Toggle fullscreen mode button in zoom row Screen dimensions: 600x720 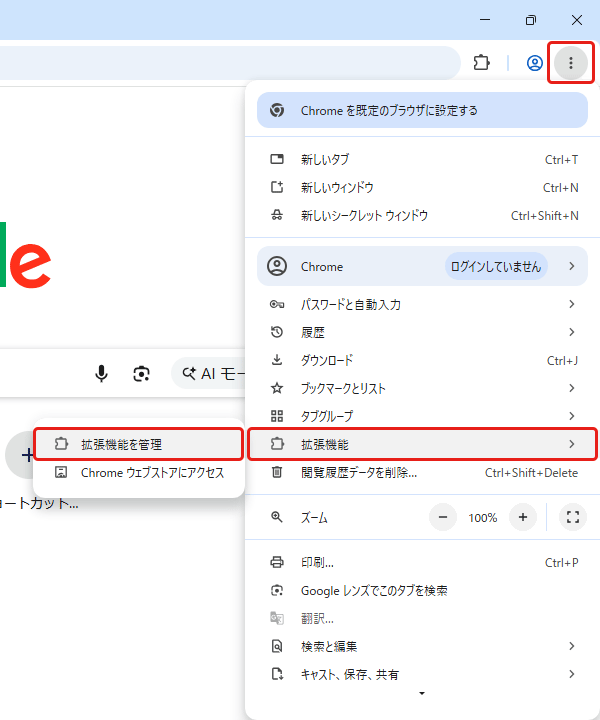click(572, 517)
